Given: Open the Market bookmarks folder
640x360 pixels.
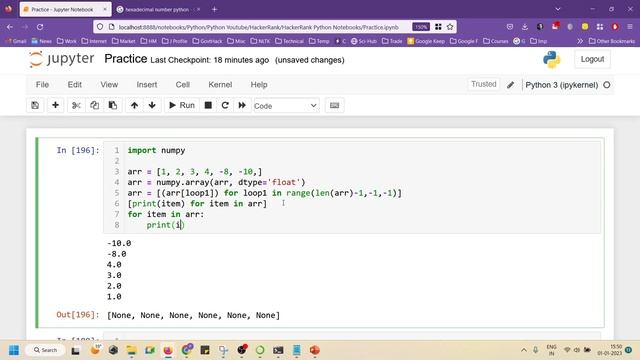Looking at the screenshot, I should click(x=124, y=41).
